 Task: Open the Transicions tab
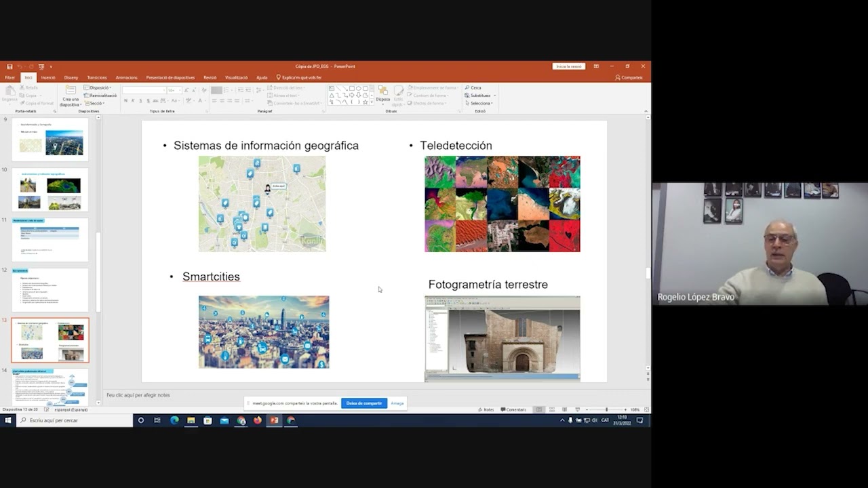(97, 77)
